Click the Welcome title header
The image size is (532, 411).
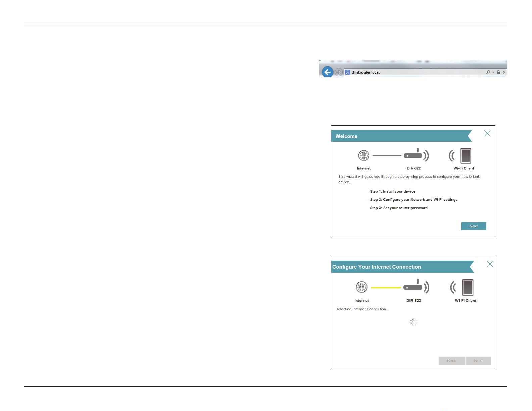(x=346, y=136)
